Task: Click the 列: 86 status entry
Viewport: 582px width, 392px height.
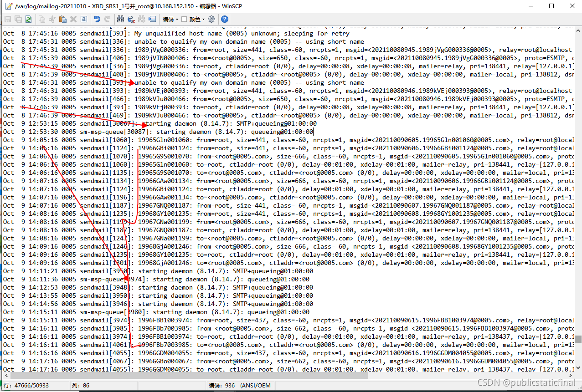Action: point(81,385)
